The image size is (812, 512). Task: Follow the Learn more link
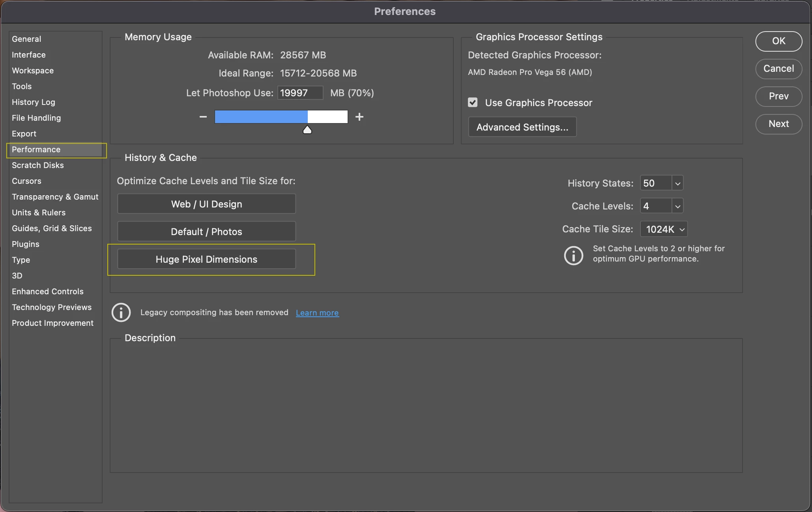(x=317, y=313)
